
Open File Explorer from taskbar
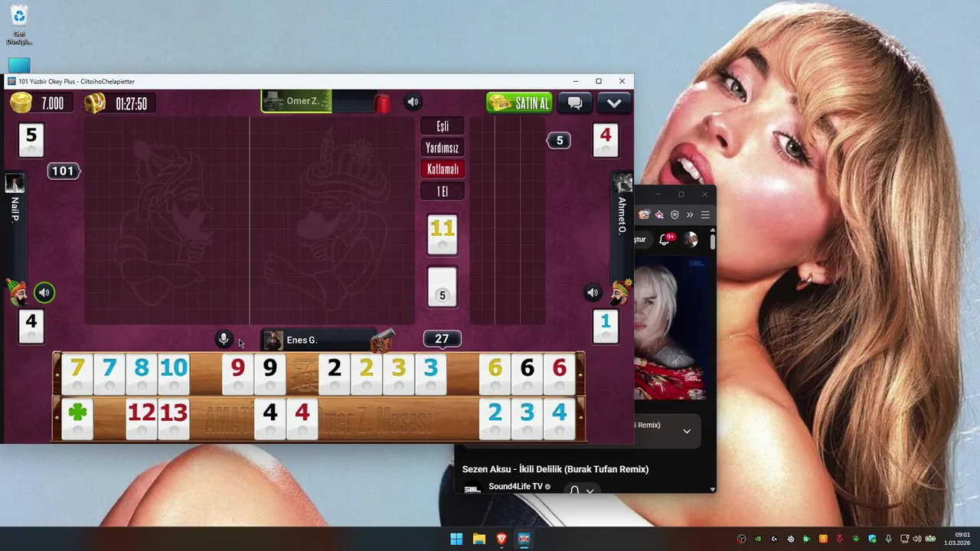[x=479, y=539]
